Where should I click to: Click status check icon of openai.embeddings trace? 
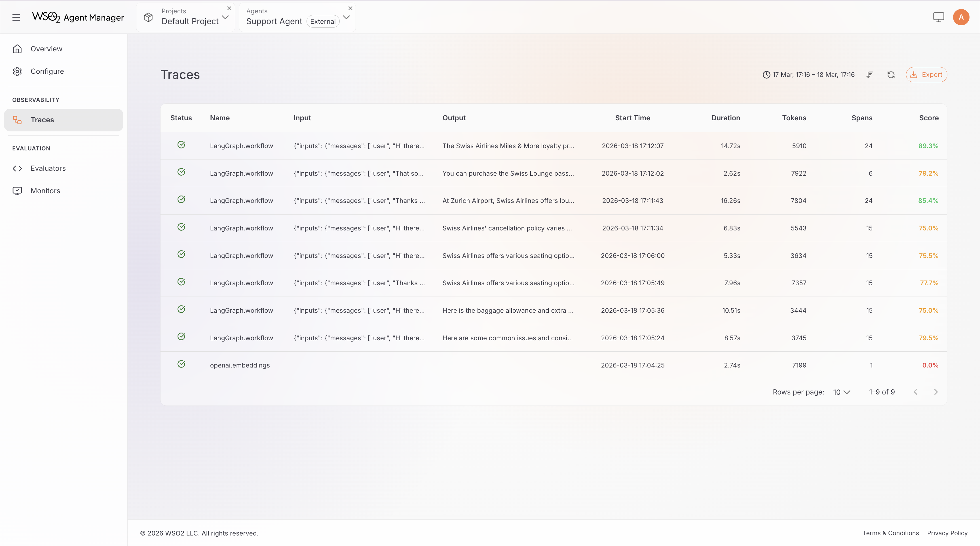click(x=181, y=364)
